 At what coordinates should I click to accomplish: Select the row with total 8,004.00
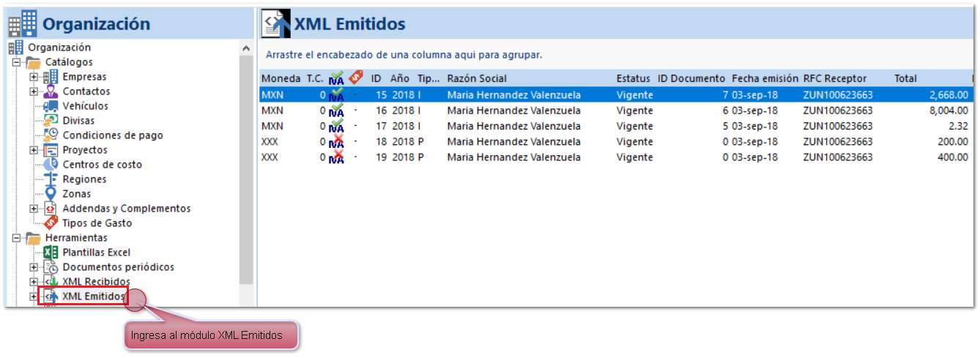tap(615, 111)
